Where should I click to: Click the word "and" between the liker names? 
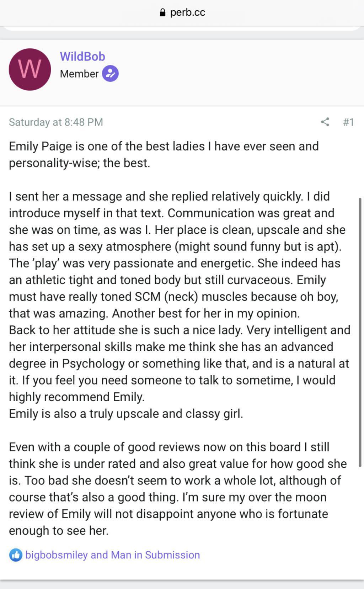(x=99, y=555)
